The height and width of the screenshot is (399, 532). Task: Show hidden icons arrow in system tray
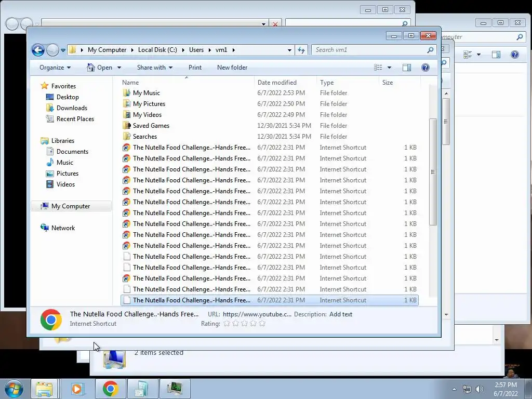[x=454, y=389]
